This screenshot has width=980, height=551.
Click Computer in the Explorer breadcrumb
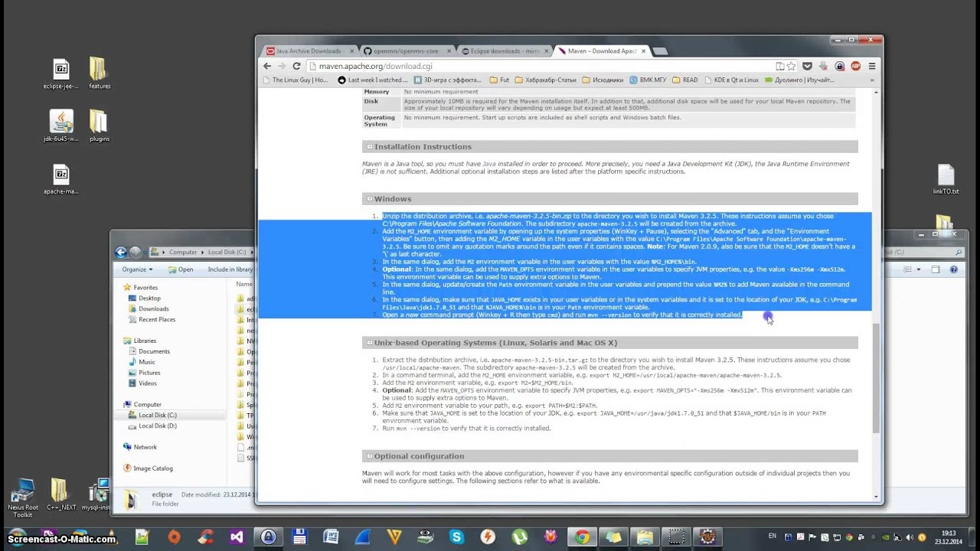[183, 252]
